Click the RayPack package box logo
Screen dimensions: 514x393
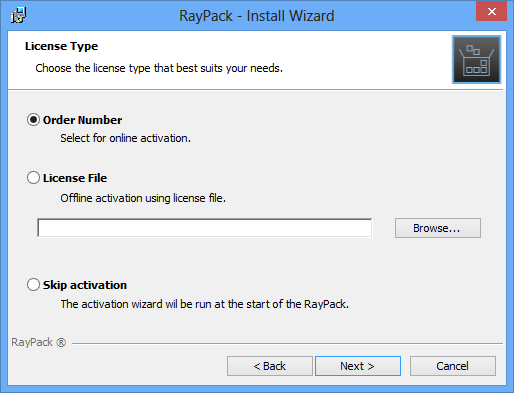coord(476,59)
